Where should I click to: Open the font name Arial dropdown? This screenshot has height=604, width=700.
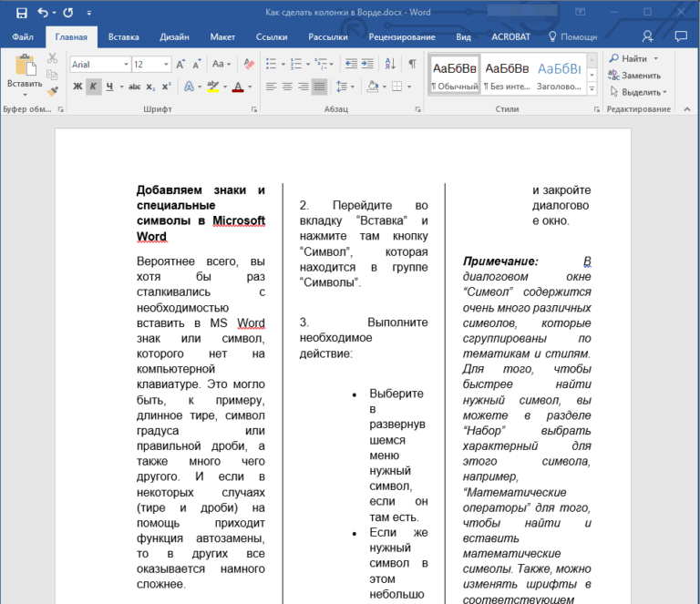125,65
